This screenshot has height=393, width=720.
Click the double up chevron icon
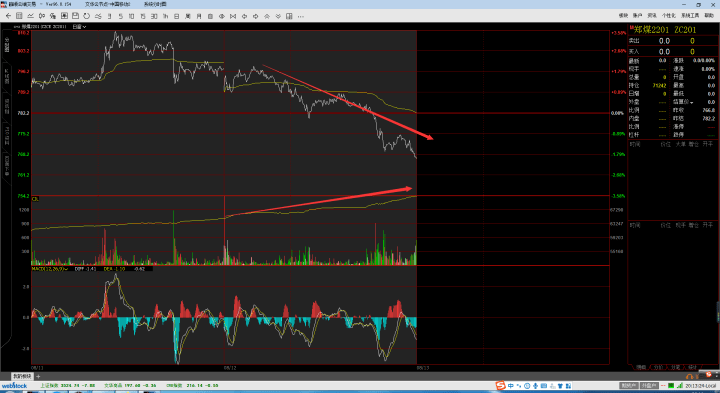[266, 16]
